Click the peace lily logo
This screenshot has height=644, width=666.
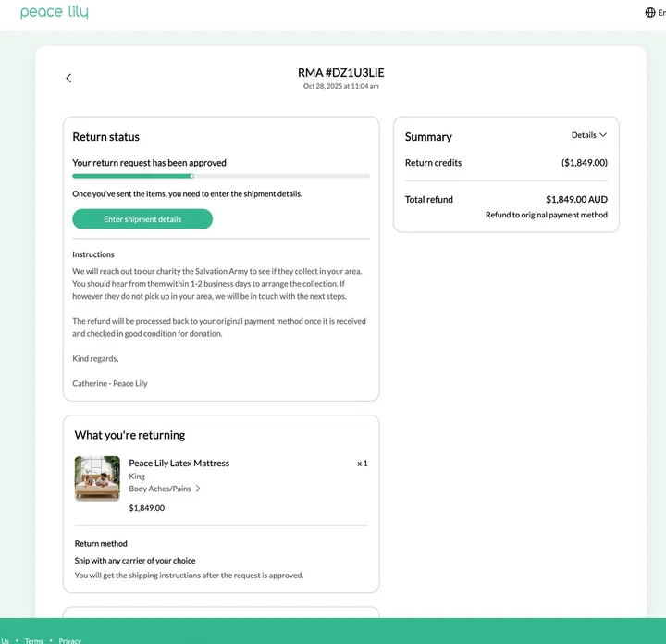tap(54, 13)
